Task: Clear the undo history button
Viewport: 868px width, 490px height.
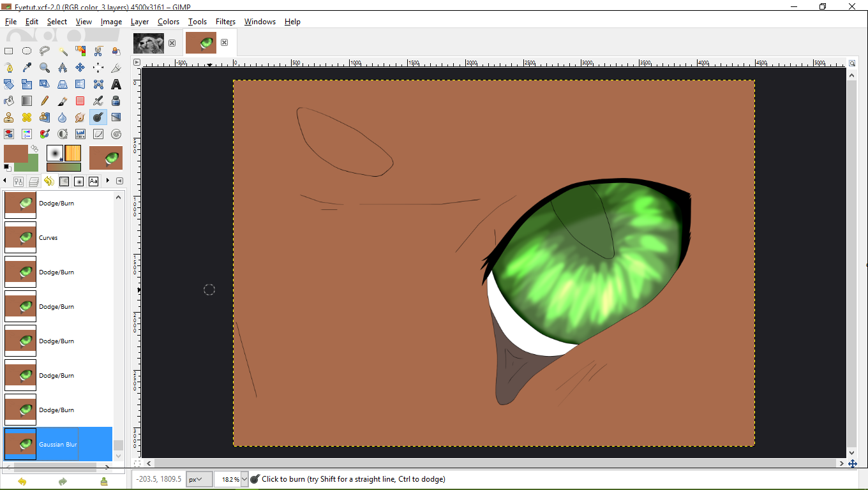Action: click(x=104, y=482)
